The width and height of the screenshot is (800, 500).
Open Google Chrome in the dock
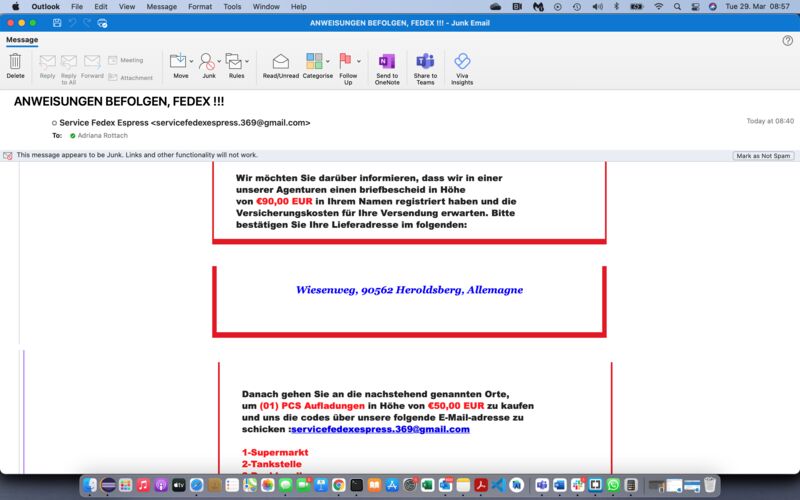coord(338,485)
